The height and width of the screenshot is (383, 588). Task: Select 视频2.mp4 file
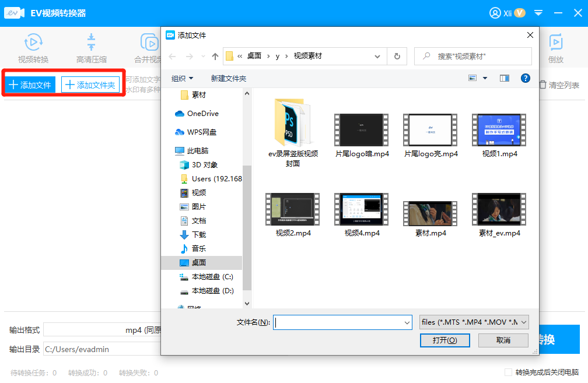[x=293, y=215]
